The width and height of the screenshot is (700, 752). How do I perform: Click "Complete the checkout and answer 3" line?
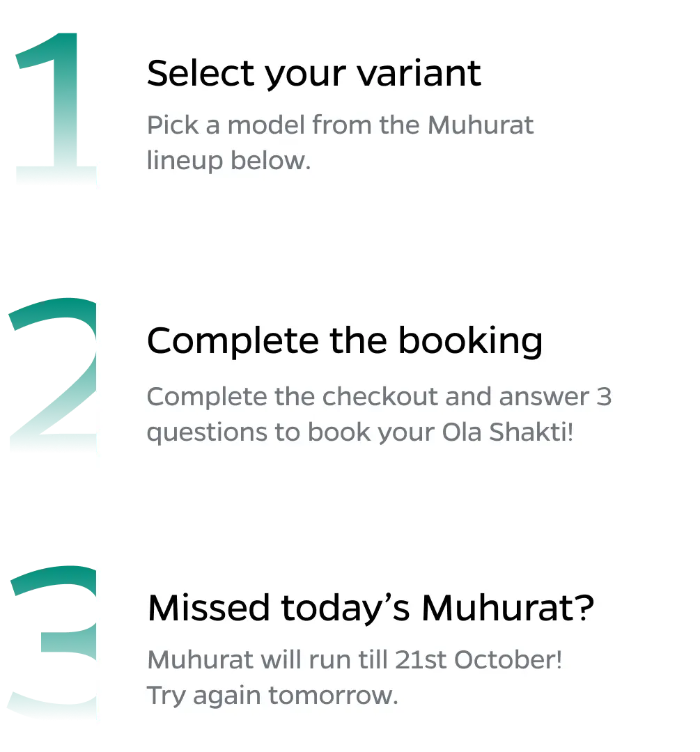379,396
